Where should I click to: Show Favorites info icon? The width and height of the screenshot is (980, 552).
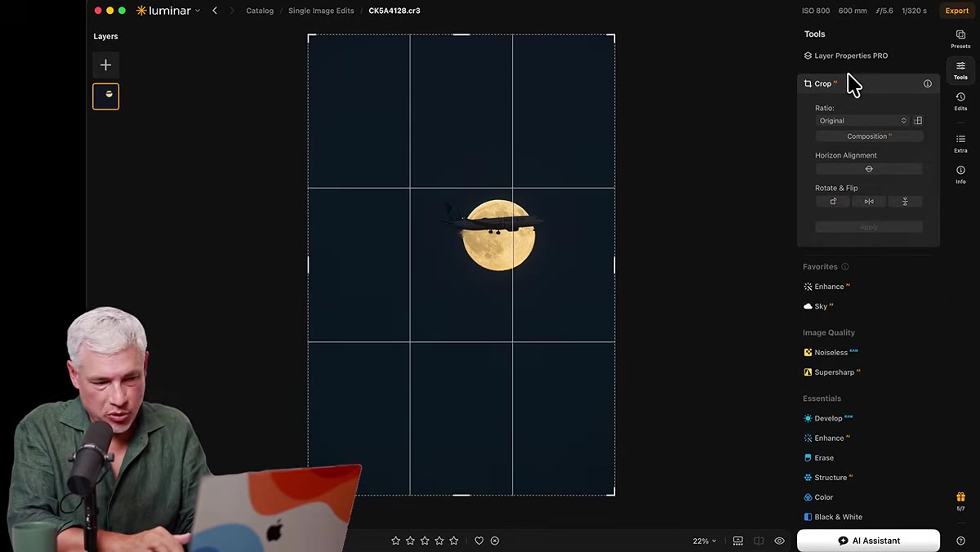click(845, 267)
